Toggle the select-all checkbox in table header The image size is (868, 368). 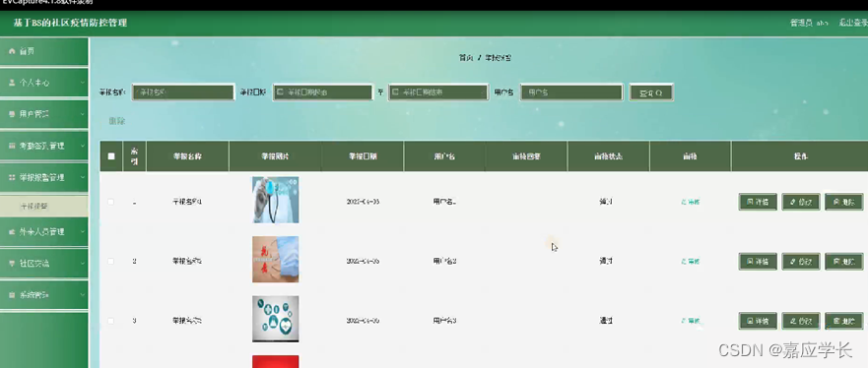[111, 156]
